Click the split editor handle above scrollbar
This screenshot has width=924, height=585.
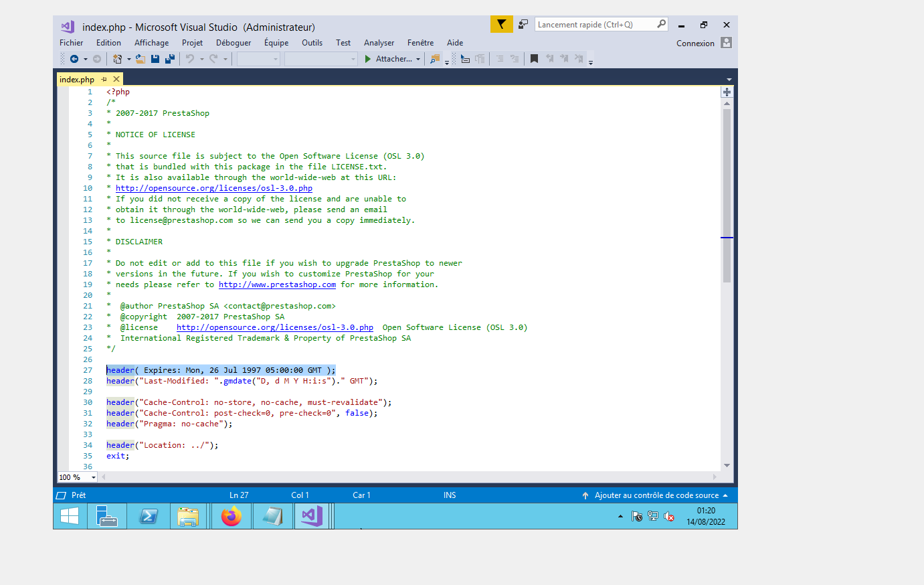tap(727, 92)
